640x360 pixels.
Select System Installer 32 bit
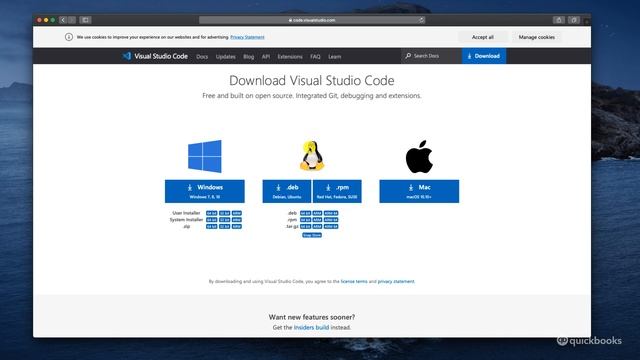(224, 220)
